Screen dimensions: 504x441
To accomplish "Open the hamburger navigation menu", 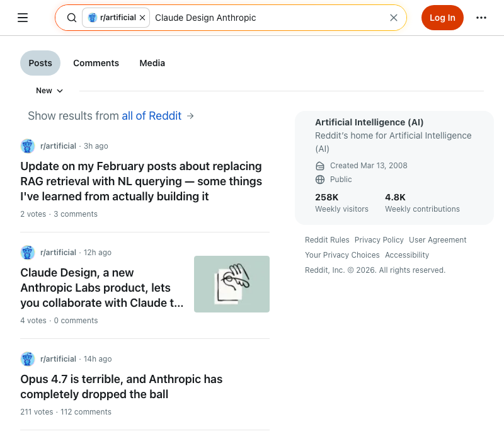I will pyautogui.click(x=23, y=18).
